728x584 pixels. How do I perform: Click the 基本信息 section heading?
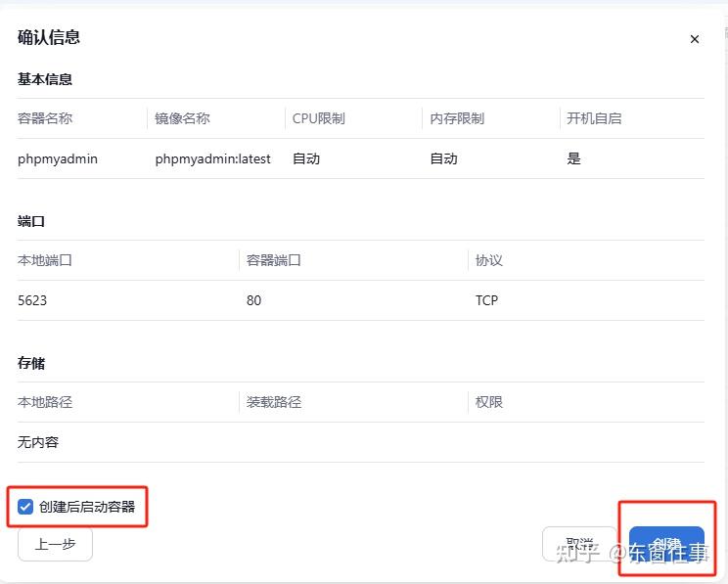coord(45,79)
